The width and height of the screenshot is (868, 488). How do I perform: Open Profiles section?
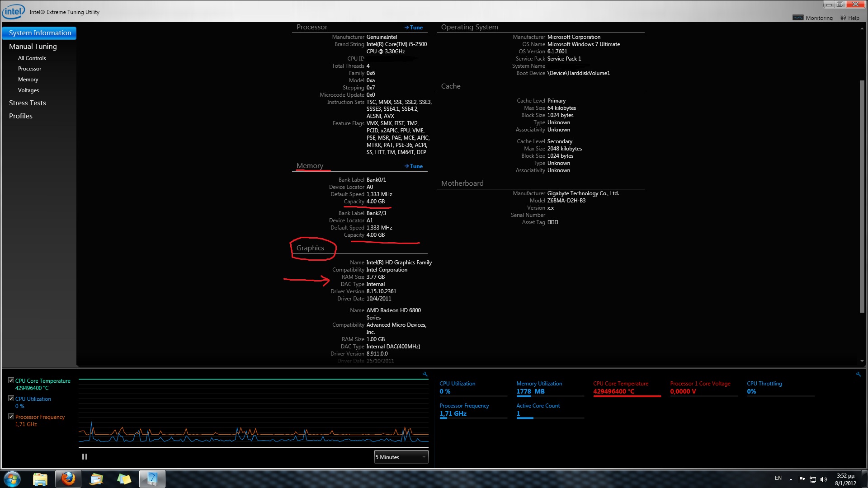pyautogui.click(x=21, y=116)
